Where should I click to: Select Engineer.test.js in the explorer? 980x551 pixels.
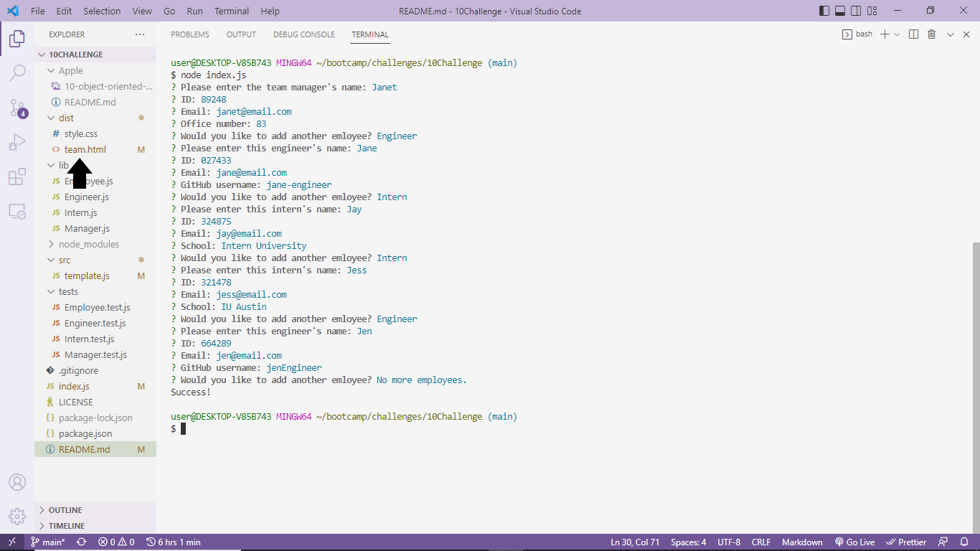pos(93,323)
